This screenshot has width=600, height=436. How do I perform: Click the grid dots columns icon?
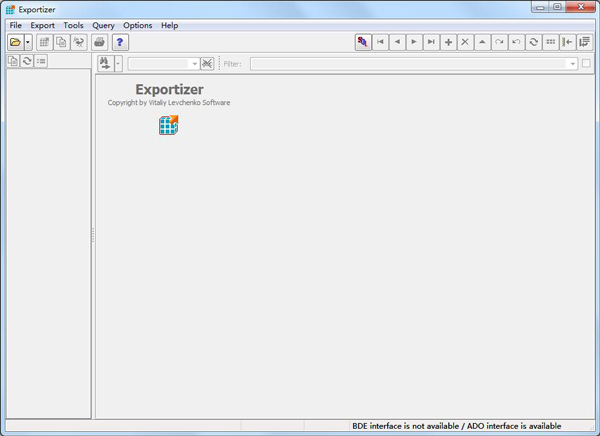coord(551,42)
